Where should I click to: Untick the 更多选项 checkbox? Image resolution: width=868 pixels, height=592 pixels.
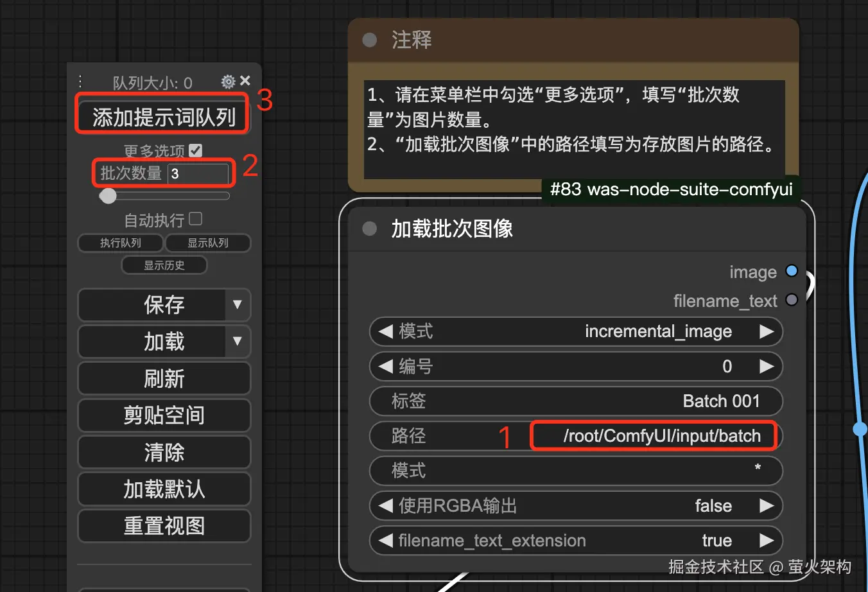[x=196, y=150]
